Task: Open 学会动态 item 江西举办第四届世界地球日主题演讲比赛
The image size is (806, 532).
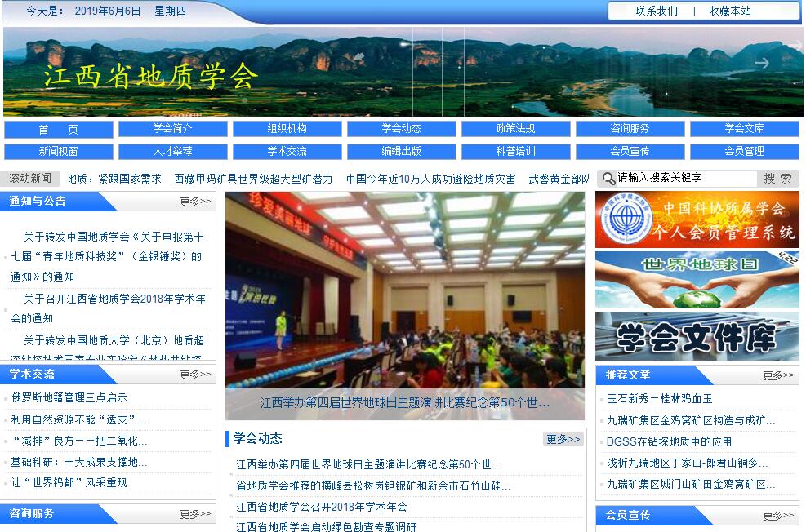Action: click(x=368, y=465)
